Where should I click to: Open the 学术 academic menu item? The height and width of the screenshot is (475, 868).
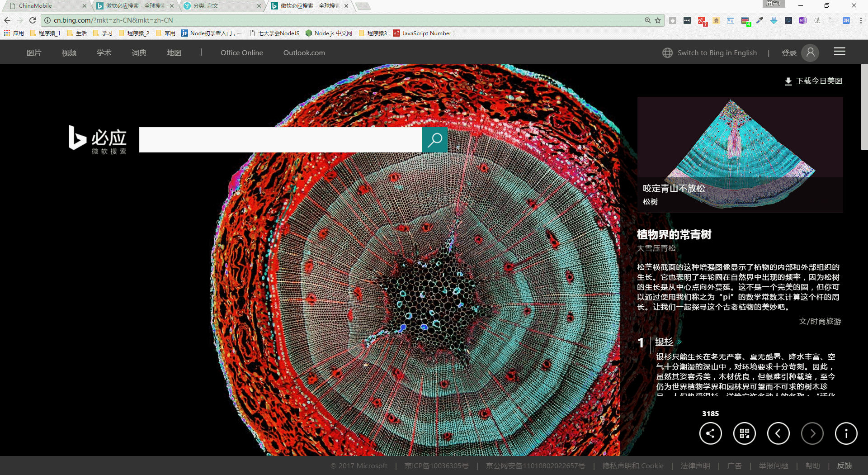click(104, 53)
